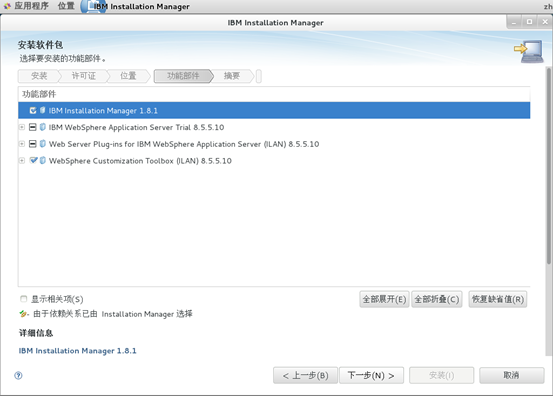The height and width of the screenshot is (396, 553).
Task: Toggle the IBM Installation Manager 1.8.1 checkbox
Action: [33, 110]
